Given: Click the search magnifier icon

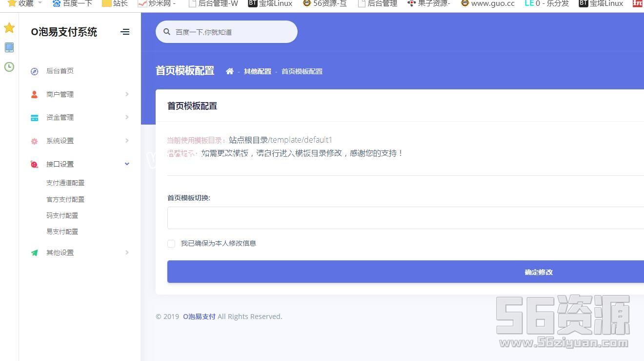Looking at the screenshot, I should pos(167,32).
